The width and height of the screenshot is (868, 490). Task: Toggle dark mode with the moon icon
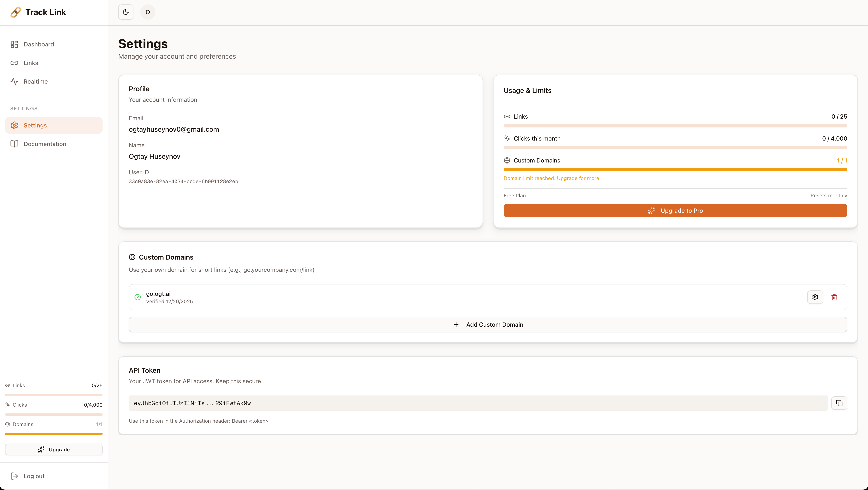[125, 12]
